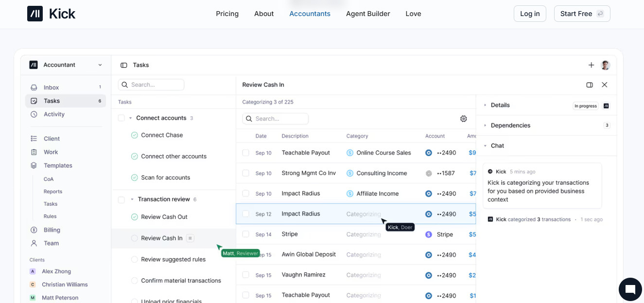
Task: Tick the Vaughn Ramirez row checkbox
Action: pyautogui.click(x=245, y=275)
